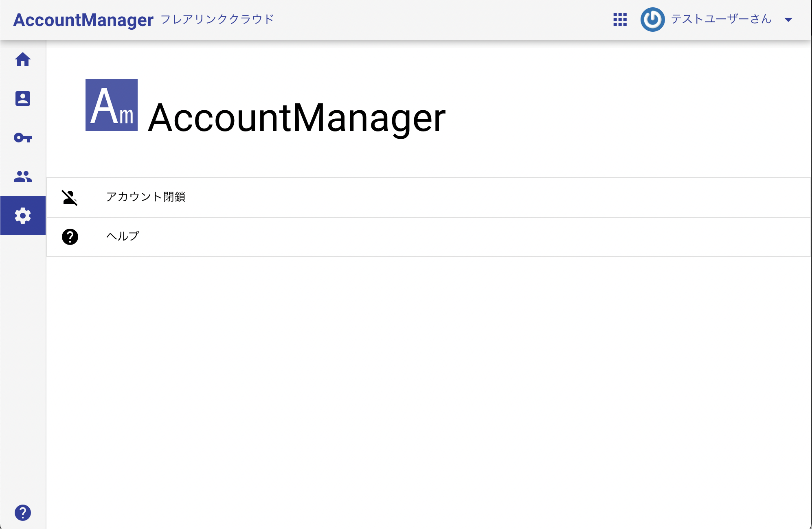Image resolution: width=812 pixels, height=529 pixels.
Task: Open the key (password) sidebar icon
Action: (23, 138)
